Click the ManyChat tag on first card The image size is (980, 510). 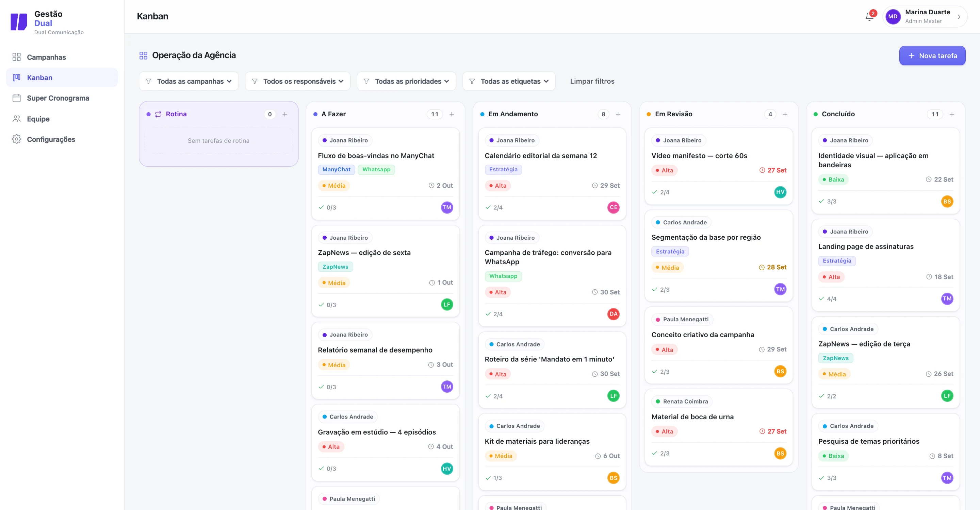pyautogui.click(x=336, y=170)
